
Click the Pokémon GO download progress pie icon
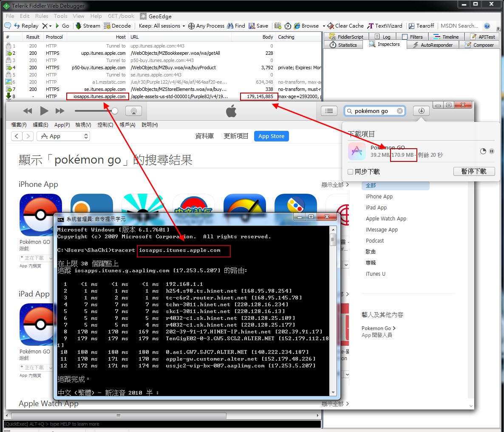pyautogui.click(x=483, y=151)
